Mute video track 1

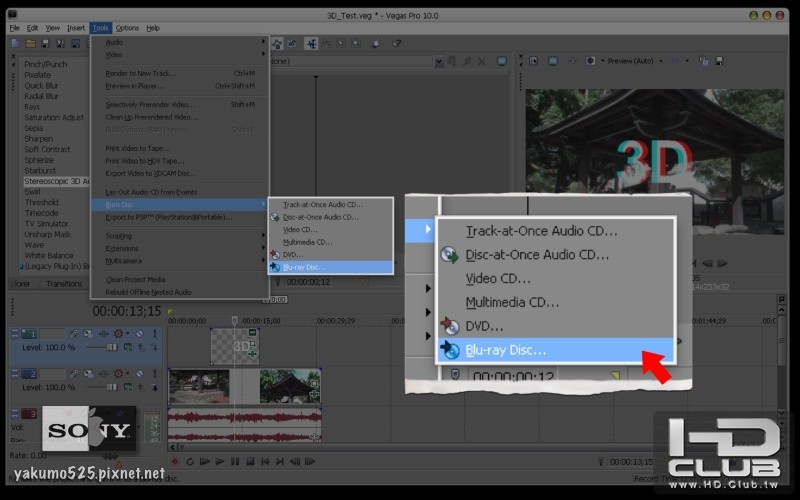pyautogui.click(x=139, y=333)
